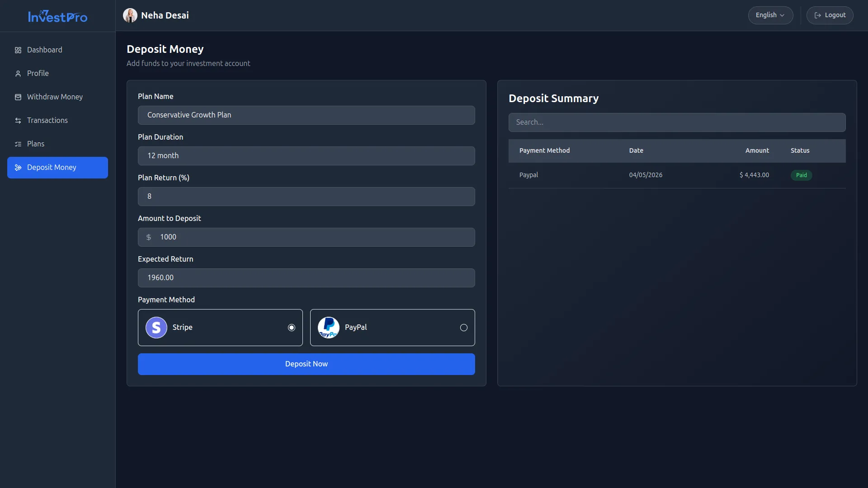Click the dollar sign icon in amount field
868x488 pixels.
pyautogui.click(x=149, y=237)
